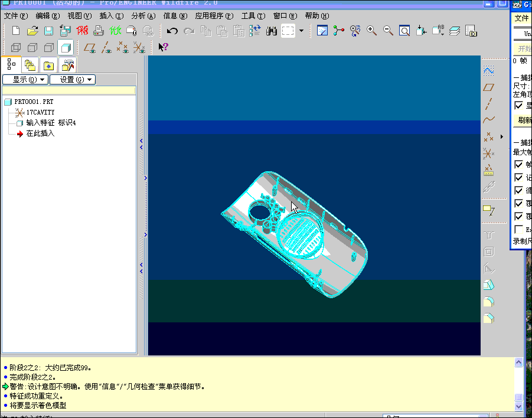Activate orient mode icon
The height and width of the screenshot is (418, 532).
pyautogui.click(x=355, y=31)
